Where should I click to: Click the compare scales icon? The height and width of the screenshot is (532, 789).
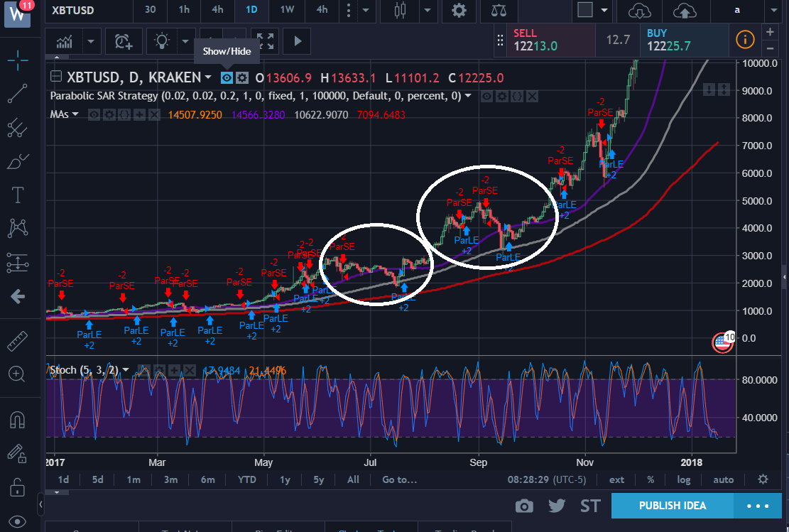click(x=499, y=10)
